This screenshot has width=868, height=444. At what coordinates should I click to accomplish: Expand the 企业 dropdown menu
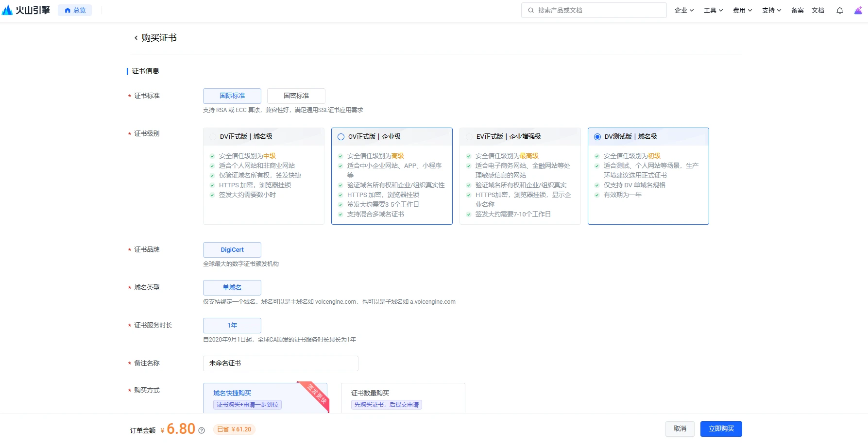point(684,10)
